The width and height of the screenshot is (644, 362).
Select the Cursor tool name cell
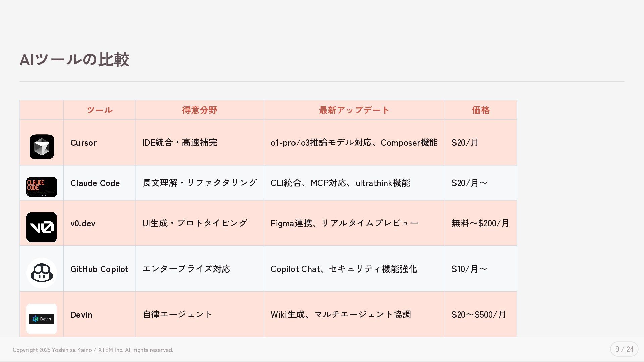(84, 143)
